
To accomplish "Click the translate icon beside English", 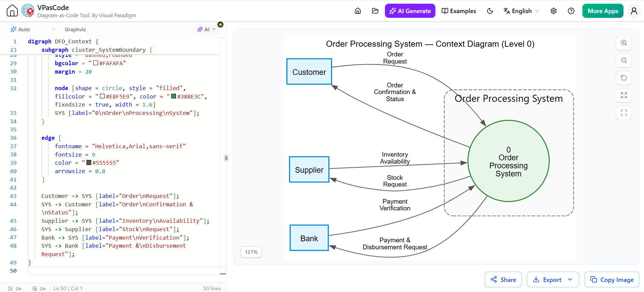I will pyautogui.click(x=506, y=11).
